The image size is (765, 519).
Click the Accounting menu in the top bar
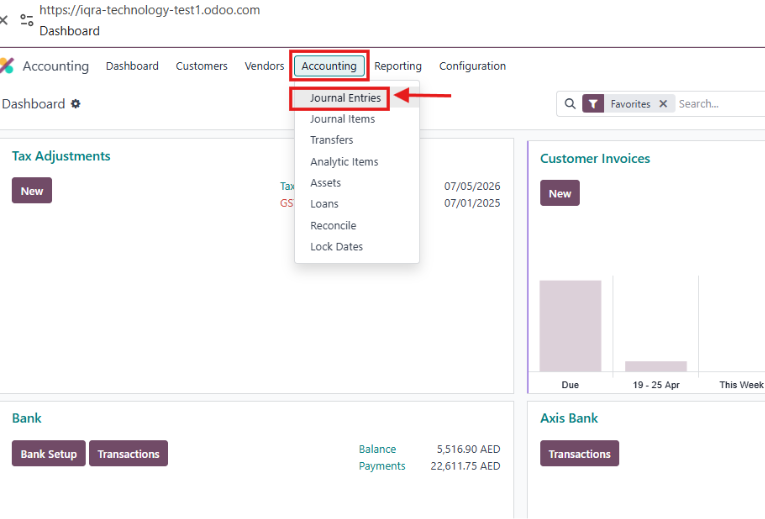coord(329,66)
